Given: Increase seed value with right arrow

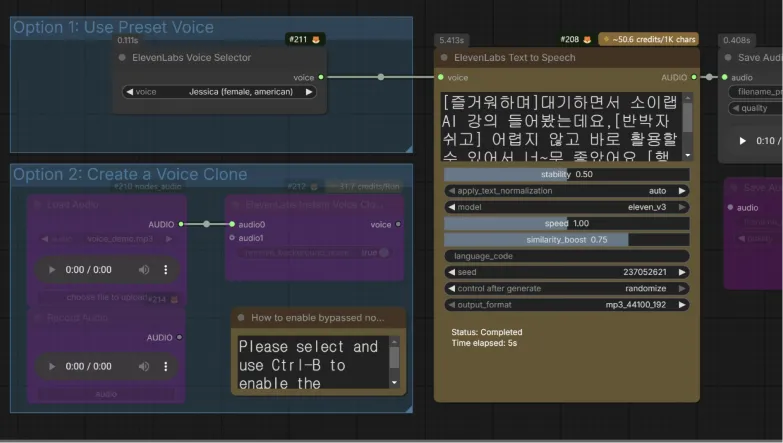Looking at the screenshot, I should click(x=682, y=272).
